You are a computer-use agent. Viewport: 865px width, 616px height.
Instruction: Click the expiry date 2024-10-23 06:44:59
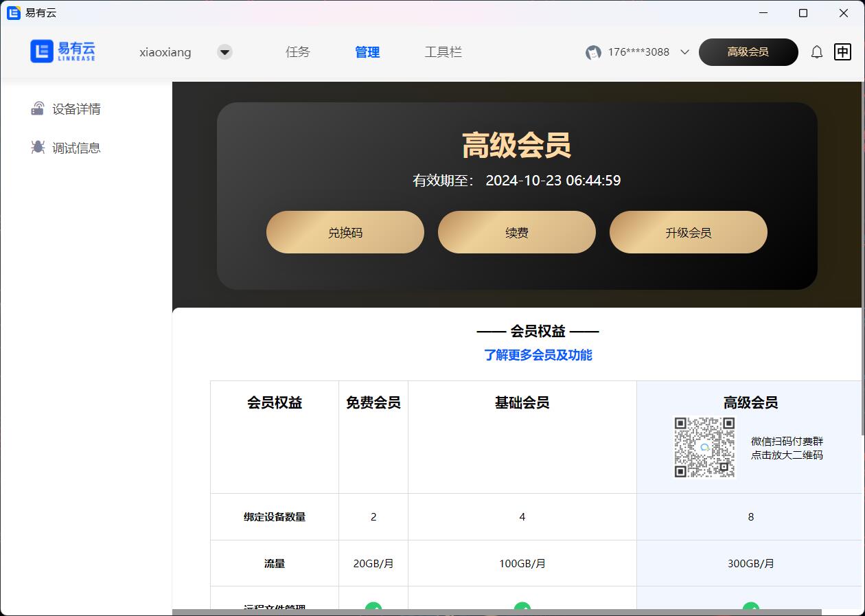tap(553, 181)
